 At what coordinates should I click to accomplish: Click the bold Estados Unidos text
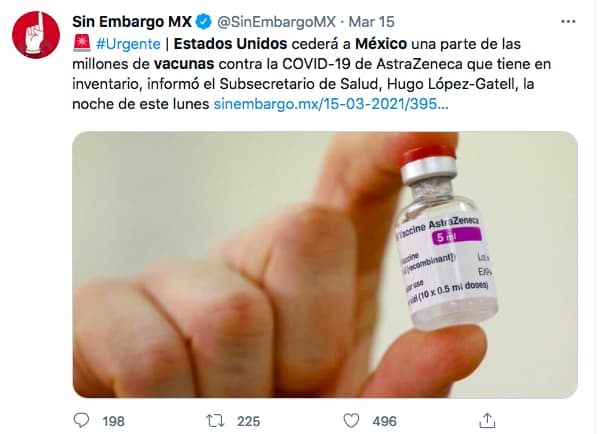pyautogui.click(x=231, y=44)
